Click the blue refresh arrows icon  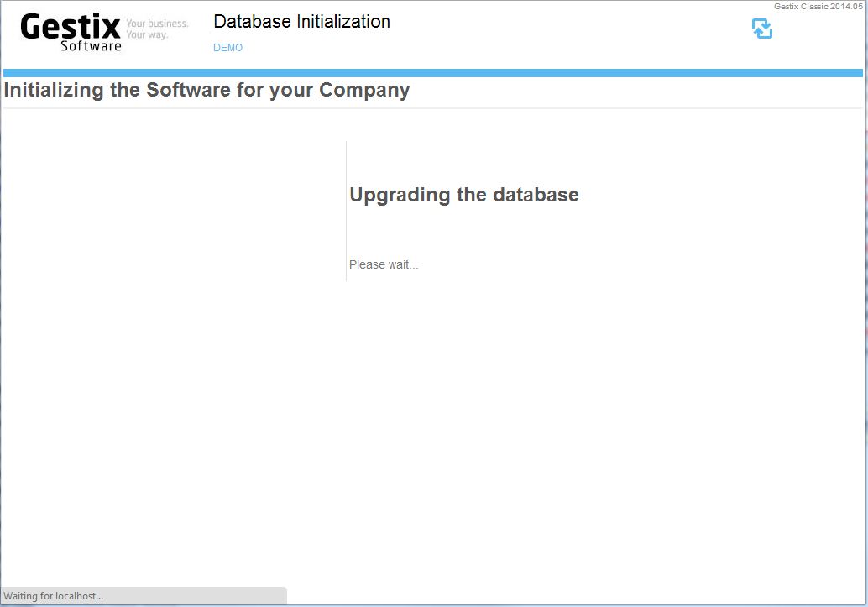(x=762, y=29)
